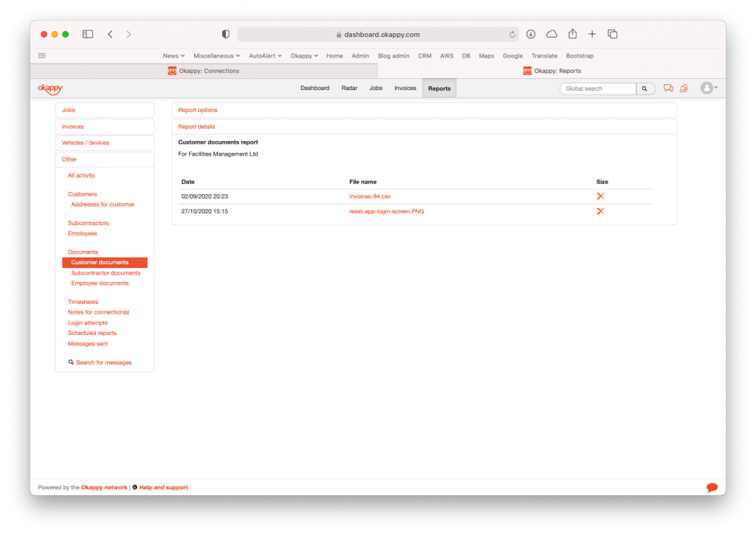Open the News bookmarks dropdown

(x=173, y=55)
